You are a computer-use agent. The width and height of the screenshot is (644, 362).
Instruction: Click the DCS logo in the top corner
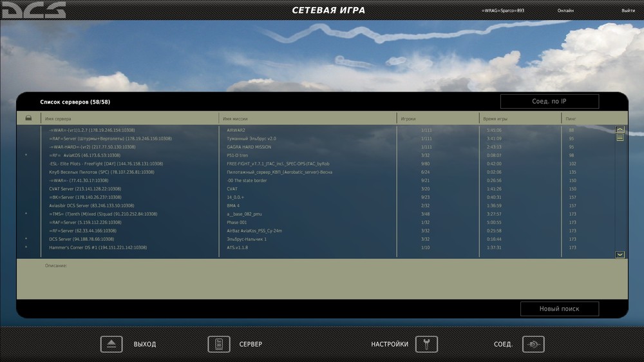pyautogui.click(x=33, y=10)
